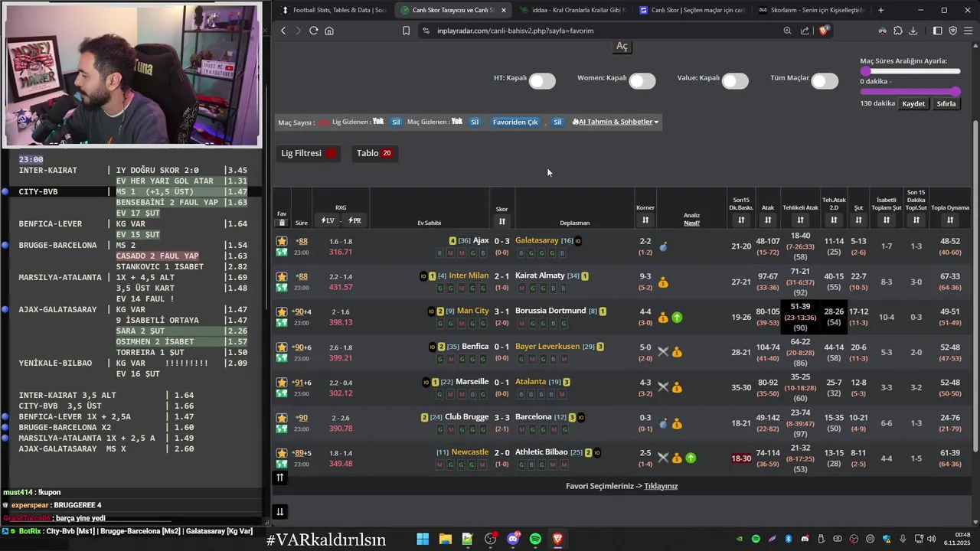
Task: Toggle the Tüm Maçlar switch
Action: tap(825, 81)
